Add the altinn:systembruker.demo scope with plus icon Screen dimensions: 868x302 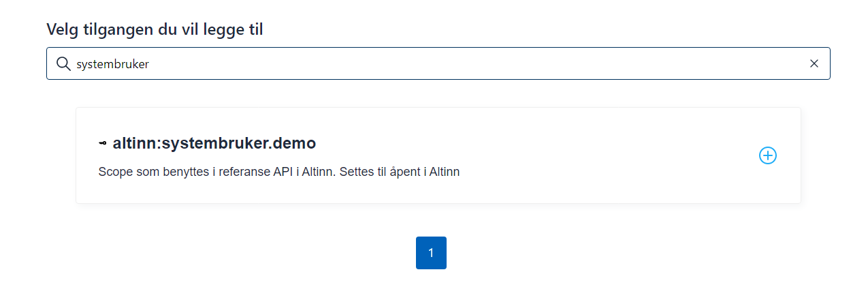point(767,155)
